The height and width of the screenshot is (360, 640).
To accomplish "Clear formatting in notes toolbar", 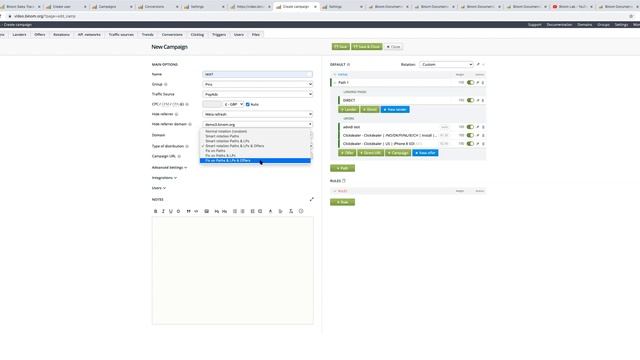I will [291, 211].
